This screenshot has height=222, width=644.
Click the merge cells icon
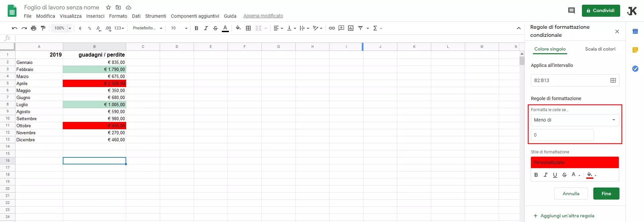(258, 28)
